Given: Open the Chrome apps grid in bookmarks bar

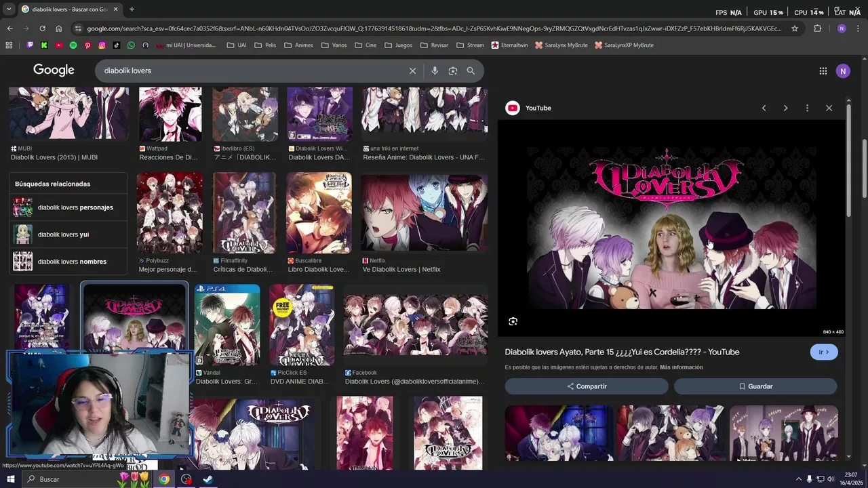Looking at the screenshot, I should click(9, 45).
